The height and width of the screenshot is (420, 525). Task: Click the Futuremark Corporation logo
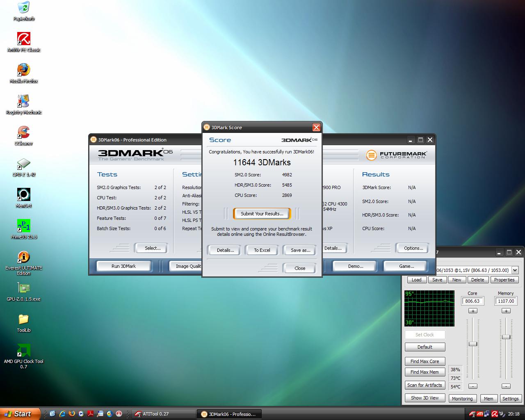[396, 155]
